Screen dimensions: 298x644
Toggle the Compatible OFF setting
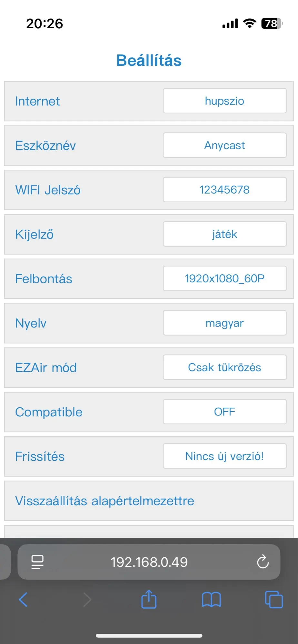[225, 412]
